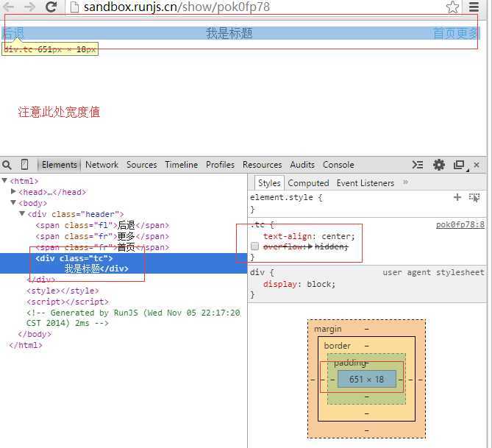The width and height of the screenshot is (492, 448).
Task: Select div class tc node
Action: pyautogui.click(x=124, y=263)
